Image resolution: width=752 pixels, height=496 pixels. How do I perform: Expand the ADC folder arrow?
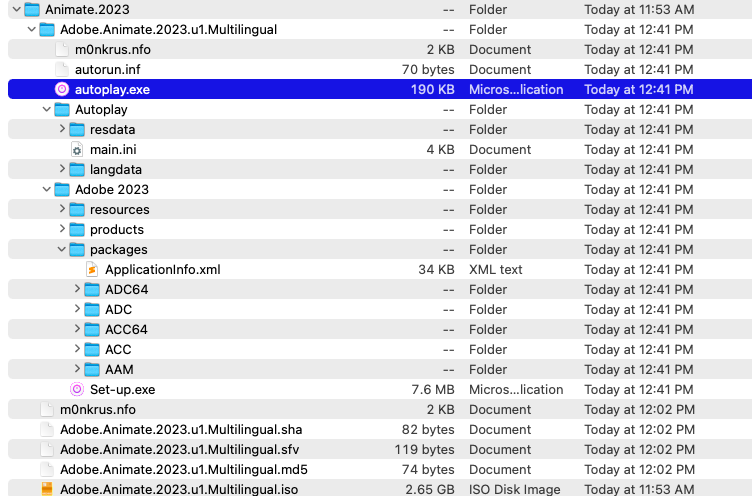(x=77, y=309)
